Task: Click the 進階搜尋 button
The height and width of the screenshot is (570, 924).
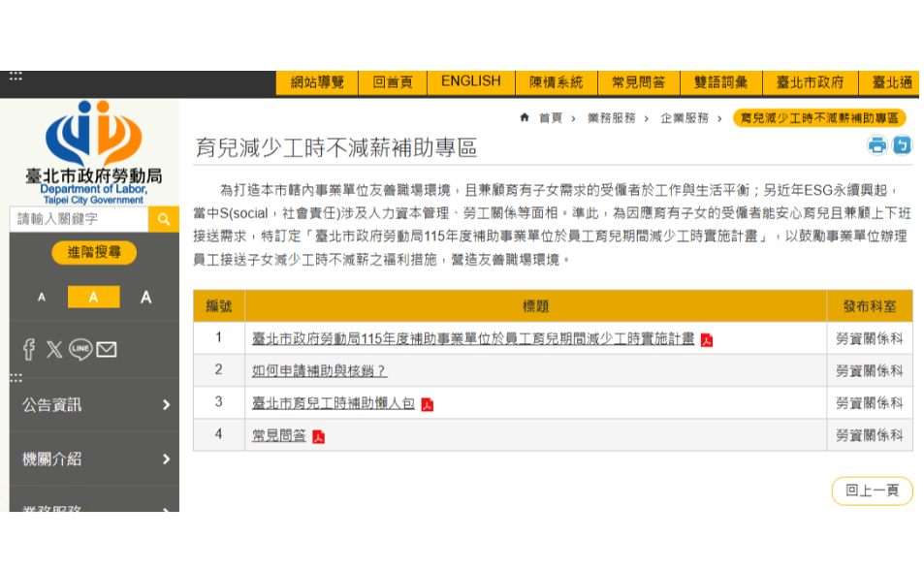Action: [x=94, y=253]
